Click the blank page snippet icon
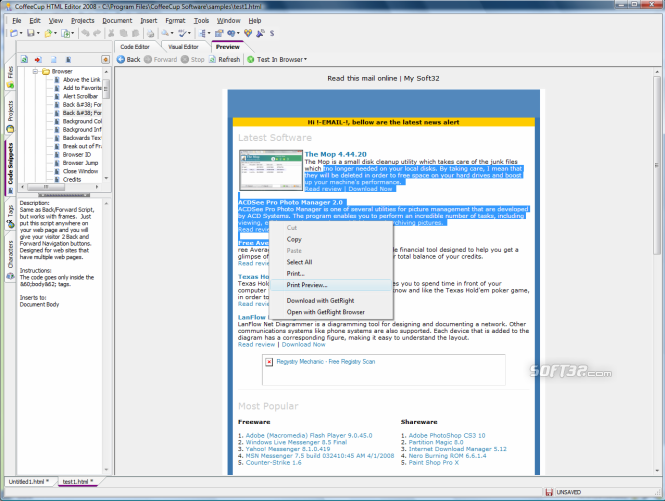This screenshot has width=665, height=501. pyautogui.click(x=53, y=60)
